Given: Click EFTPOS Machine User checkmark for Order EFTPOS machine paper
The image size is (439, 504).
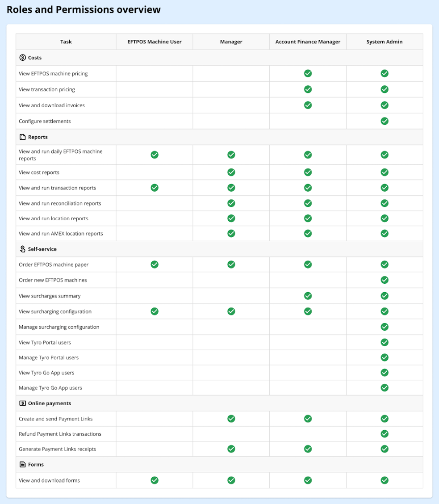Looking at the screenshot, I should point(155,264).
